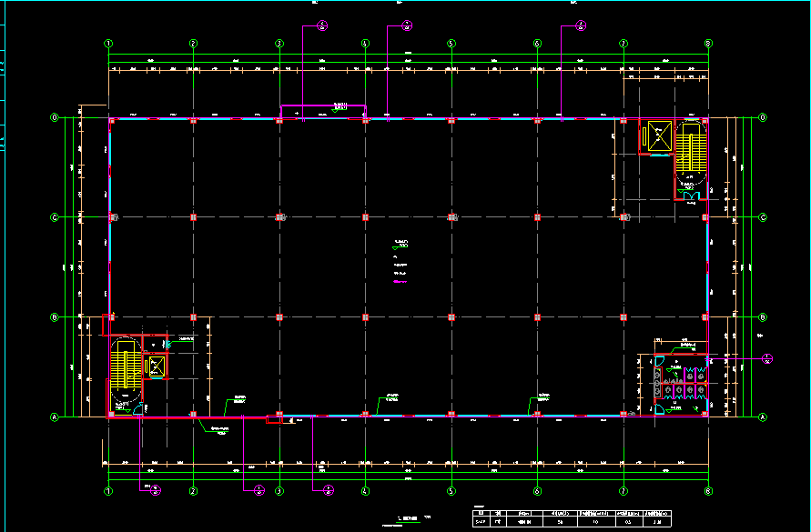Viewport: 811px width, 532px height.
Task: Select left-side grid bubble C
Action: pos(54,217)
